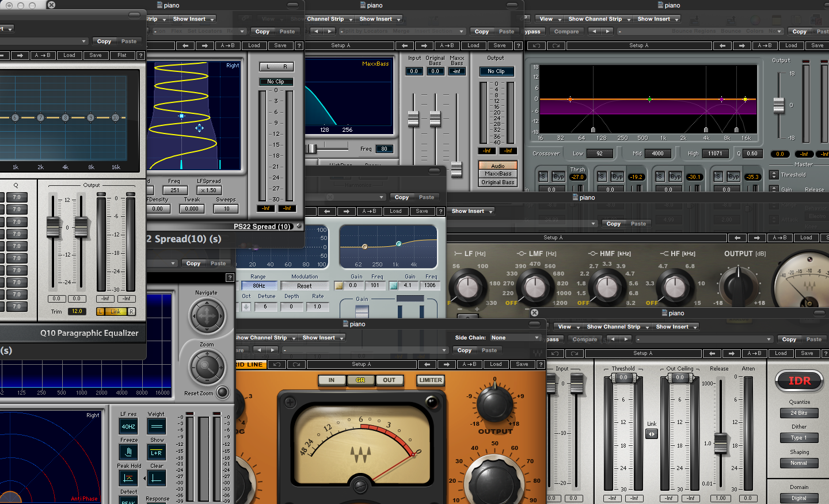Click the Navigate directional pad in the analyzer
The width and height of the screenshot is (829, 504).
point(207,315)
